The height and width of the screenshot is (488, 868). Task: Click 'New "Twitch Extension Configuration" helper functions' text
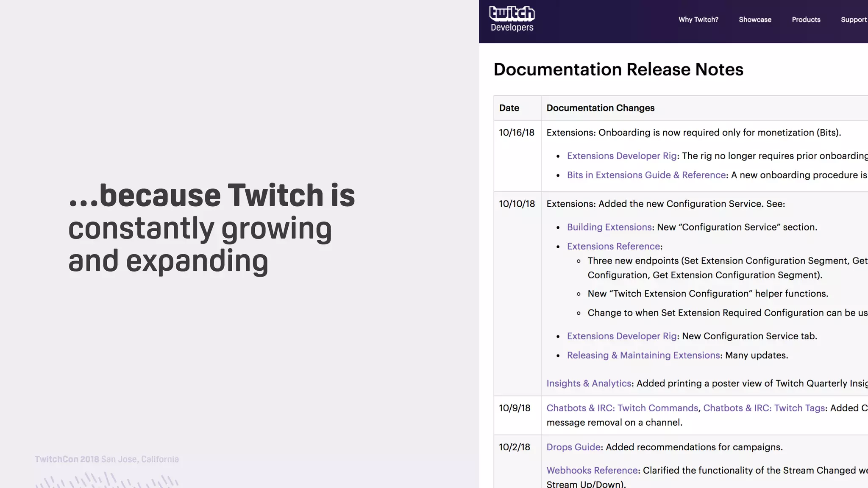pyautogui.click(x=708, y=294)
